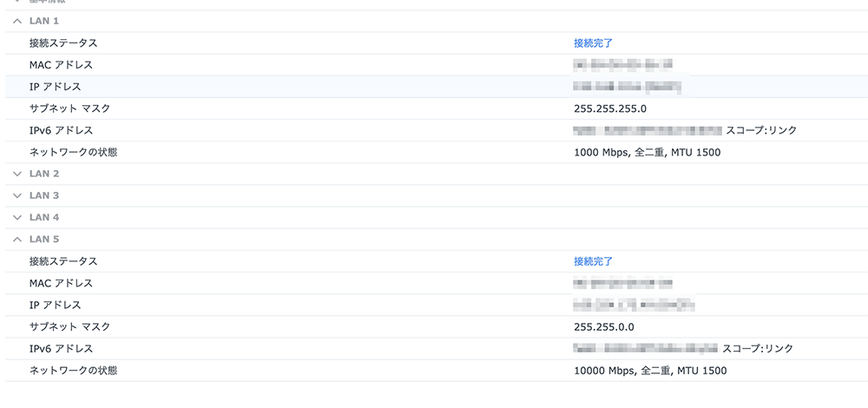Expand the LAN 4 section chevron
This screenshot has height=408, width=868.
coord(17,217)
